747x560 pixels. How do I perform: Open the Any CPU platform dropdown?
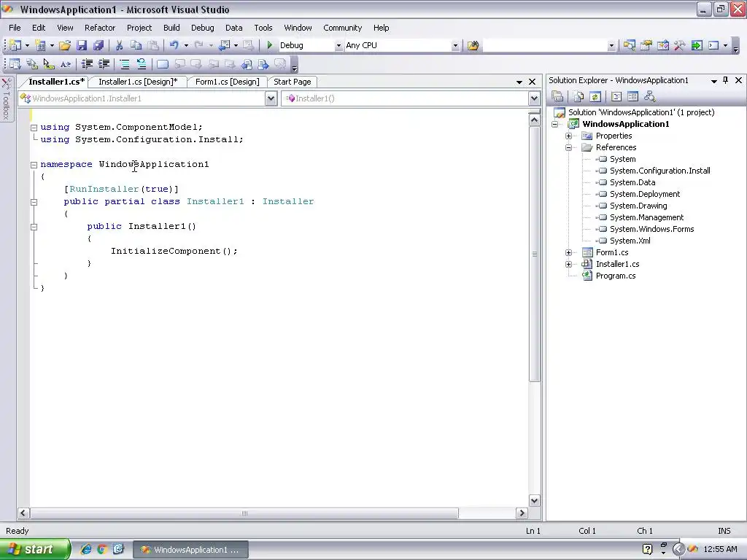click(x=455, y=46)
